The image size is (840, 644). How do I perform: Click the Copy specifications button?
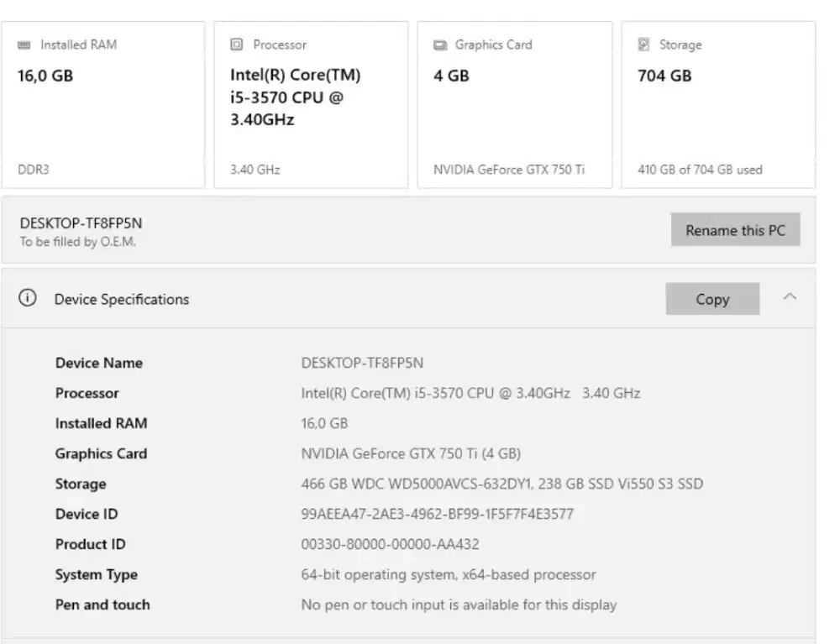[x=712, y=298]
